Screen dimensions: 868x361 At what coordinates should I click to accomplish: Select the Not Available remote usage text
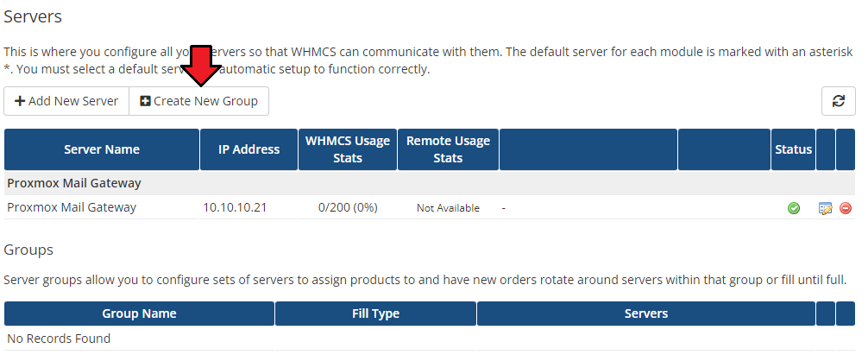pos(448,208)
